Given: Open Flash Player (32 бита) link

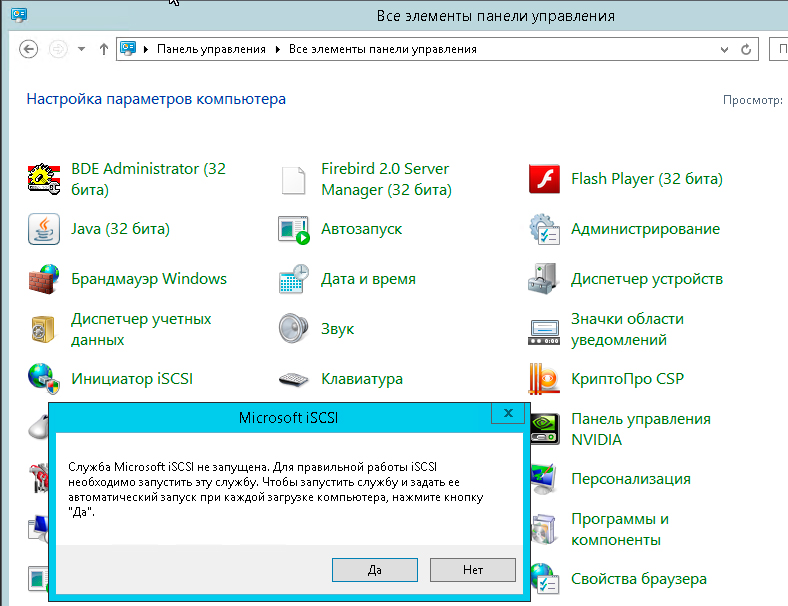Looking at the screenshot, I should (647, 179).
